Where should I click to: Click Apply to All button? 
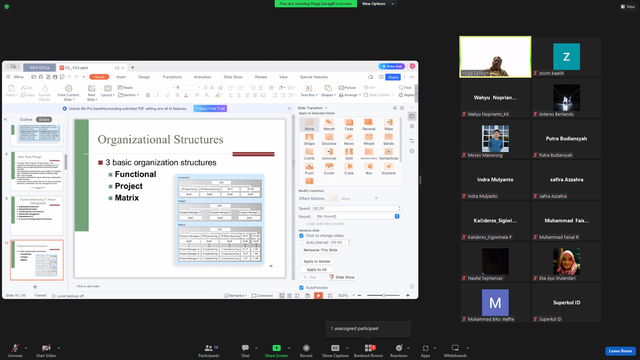317,269
